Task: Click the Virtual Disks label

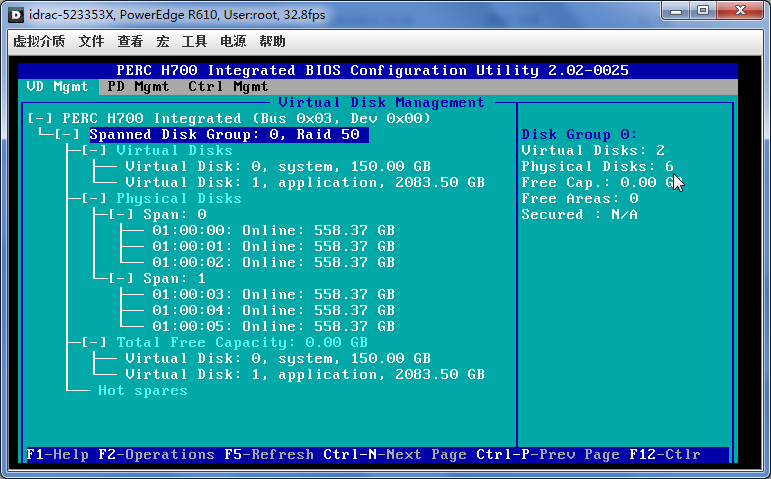Action: (174, 150)
